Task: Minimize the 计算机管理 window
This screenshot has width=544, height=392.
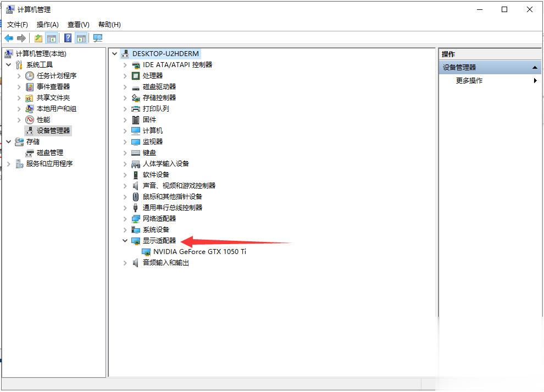Action: tap(480, 10)
